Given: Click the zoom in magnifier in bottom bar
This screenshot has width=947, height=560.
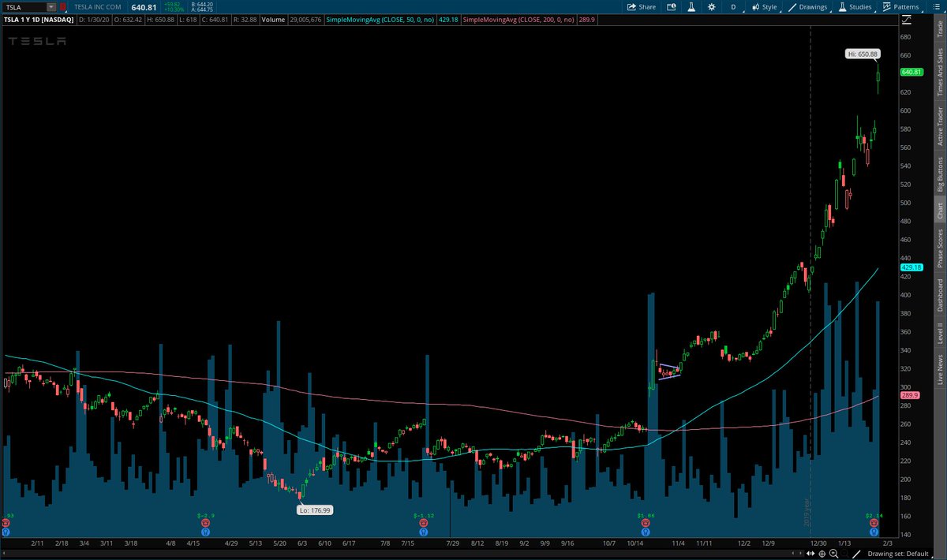Looking at the screenshot, I should coord(833,554).
